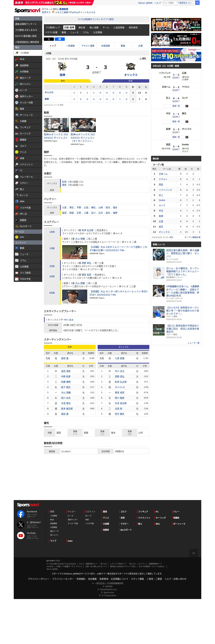Viewport: 215px width, 644px height.
Task: Share on Facebook button
Action: pyautogui.click(x=60, y=39)
